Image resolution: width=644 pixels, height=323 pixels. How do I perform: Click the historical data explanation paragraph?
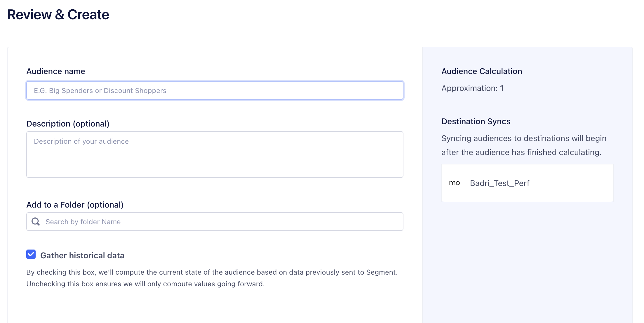(x=212, y=278)
